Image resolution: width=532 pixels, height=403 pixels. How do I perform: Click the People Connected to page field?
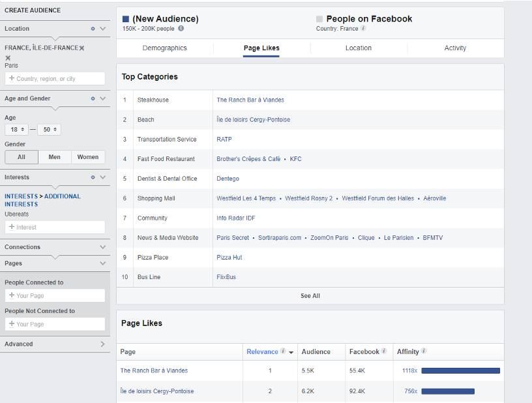point(55,296)
